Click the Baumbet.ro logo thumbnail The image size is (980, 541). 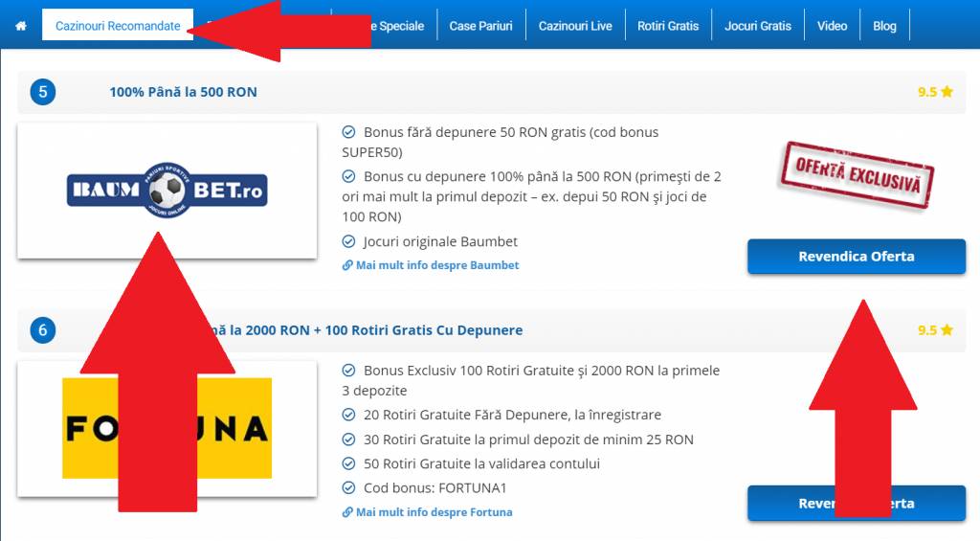coord(167,191)
